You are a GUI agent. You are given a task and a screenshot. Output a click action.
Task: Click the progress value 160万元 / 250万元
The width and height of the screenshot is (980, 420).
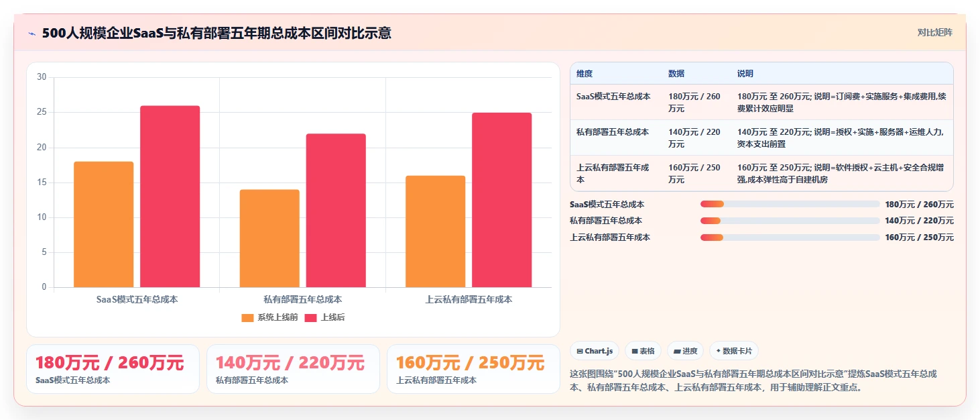[x=919, y=238]
